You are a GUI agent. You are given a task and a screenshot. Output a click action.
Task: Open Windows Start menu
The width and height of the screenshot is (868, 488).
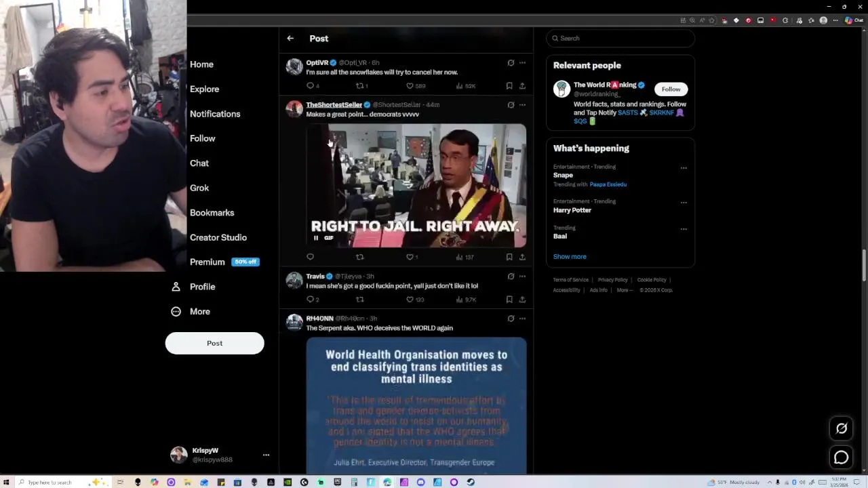coord(6,483)
